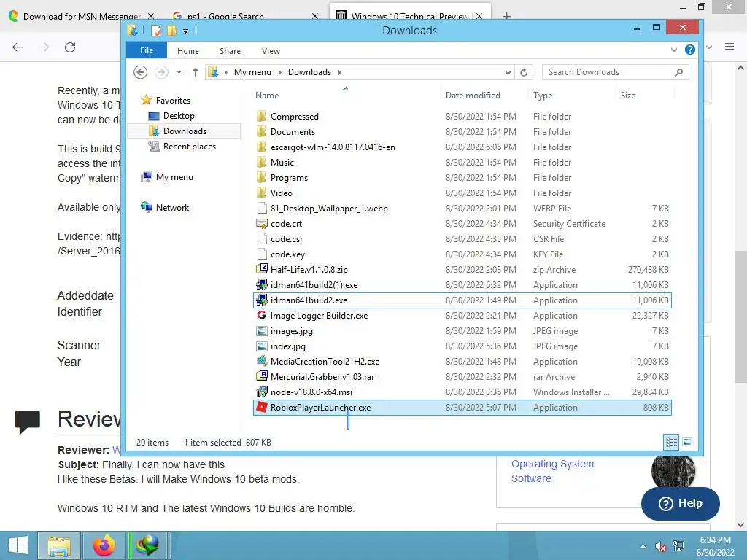
Task: Switch to Google Search browser tab
Action: [x=225, y=16]
